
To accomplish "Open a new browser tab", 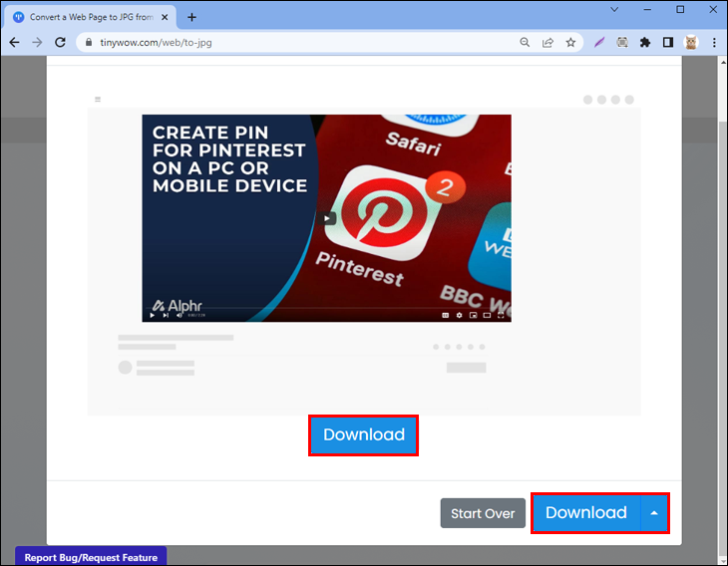I will 191,17.
